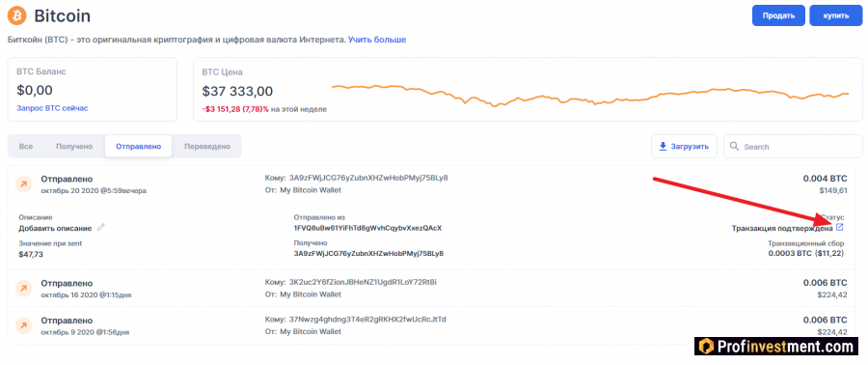Switch to the Получено tab
Screen dimensions: 868x365
(74, 146)
